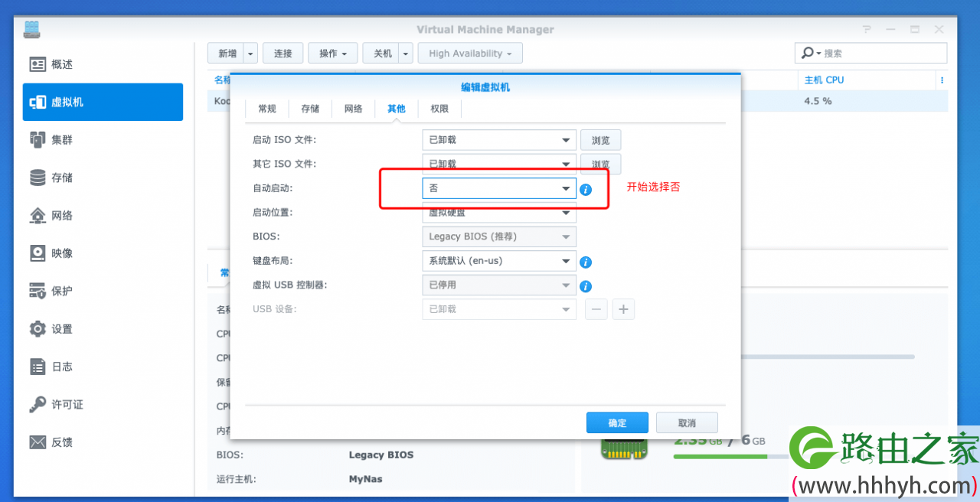
Task: Select 虚拟机 in the sidebar
Action: point(103,102)
